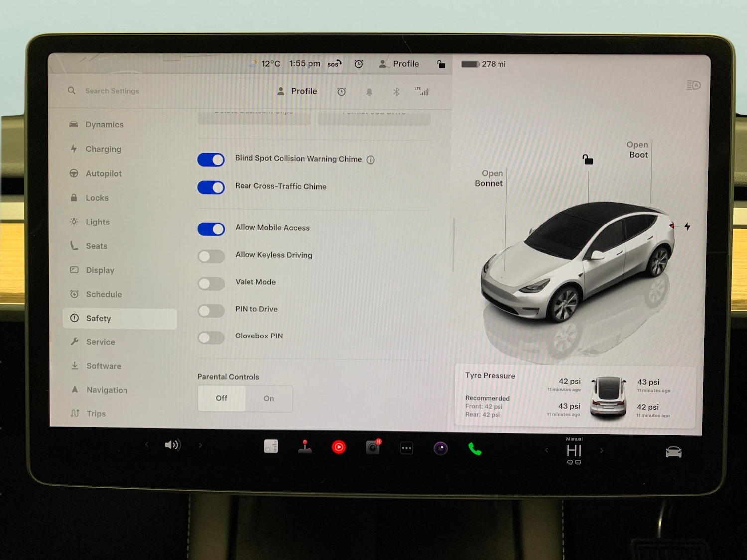The height and width of the screenshot is (560, 747).
Task: Click the left chevron beside volume control
Action: click(x=146, y=445)
